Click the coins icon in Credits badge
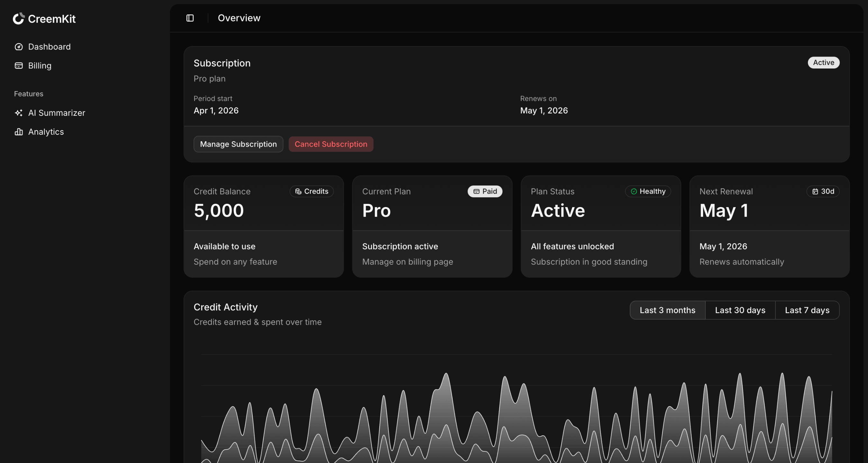 [x=298, y=191]
